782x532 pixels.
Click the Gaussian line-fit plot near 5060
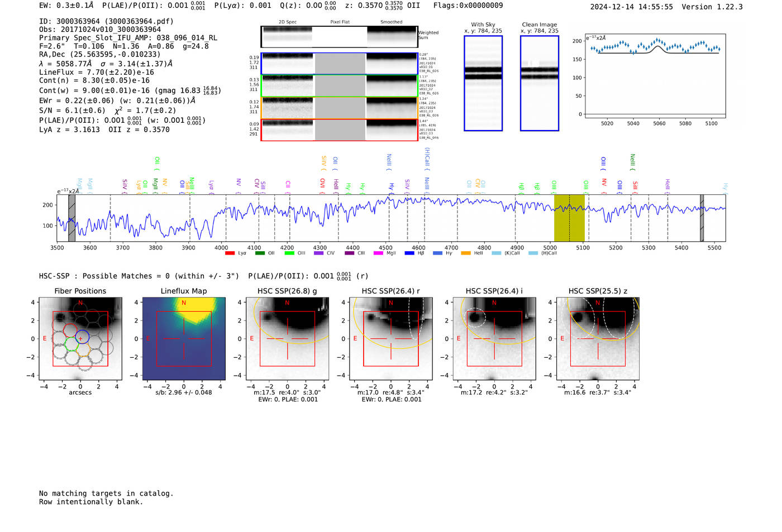coord(655,76)
